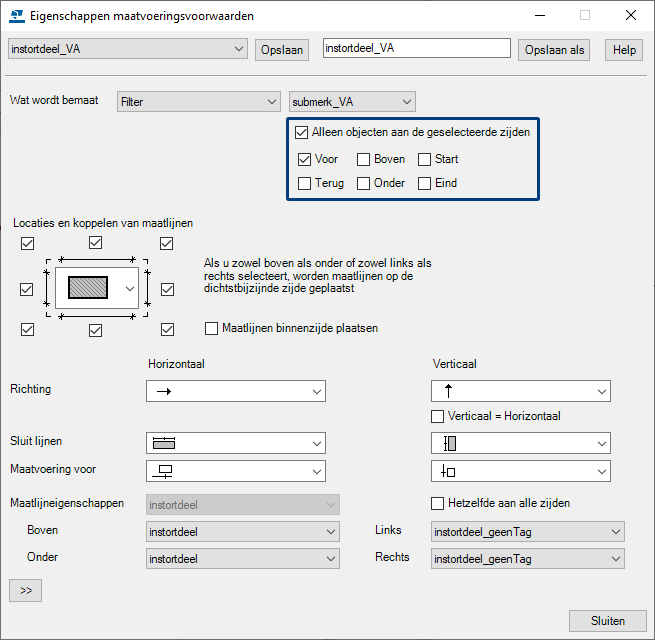Screen dimensions: 655x640
Task: Open the vertical Sluit lijnen dropdown
Action: point(520,443)
